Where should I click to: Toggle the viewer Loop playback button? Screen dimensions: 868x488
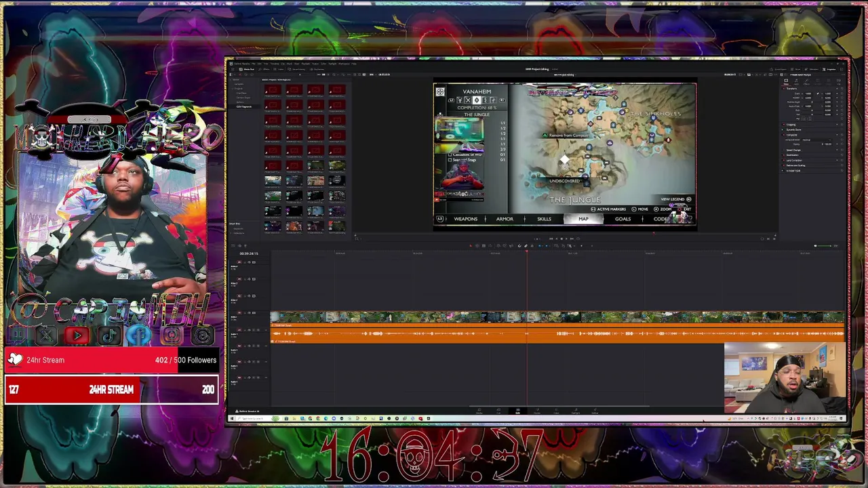pos(578,239)
